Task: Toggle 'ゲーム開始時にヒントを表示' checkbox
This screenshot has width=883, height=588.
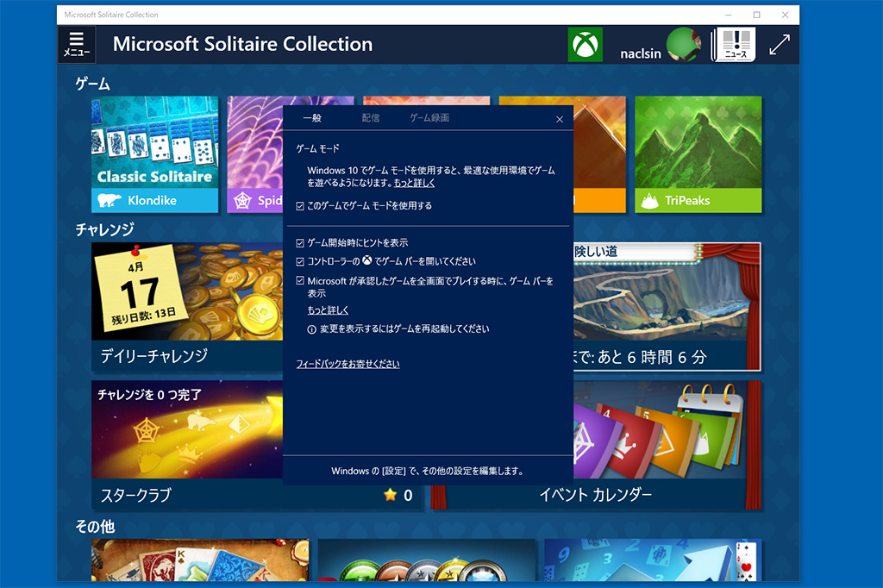Action: coord(300,243)
